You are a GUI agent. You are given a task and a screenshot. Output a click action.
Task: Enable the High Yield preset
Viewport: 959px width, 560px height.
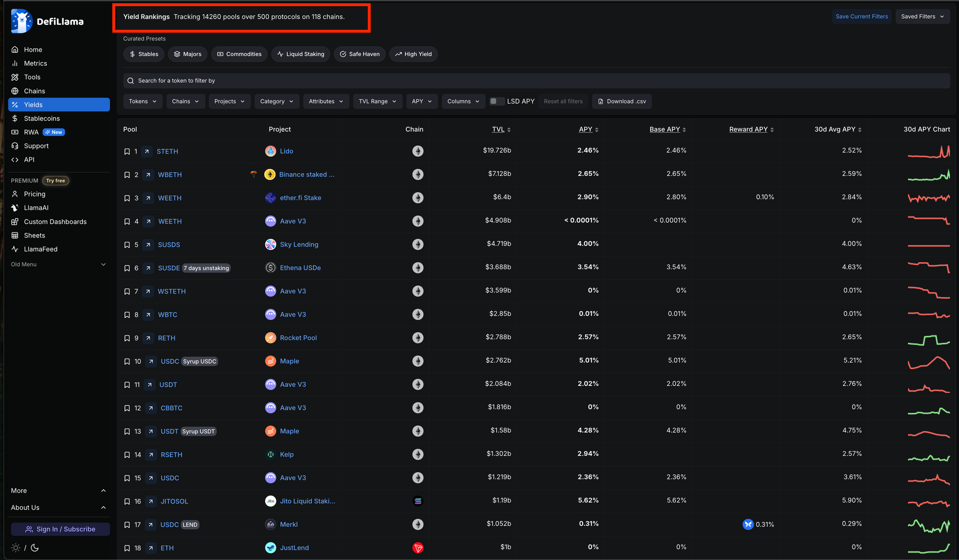(x=413, y=54)
